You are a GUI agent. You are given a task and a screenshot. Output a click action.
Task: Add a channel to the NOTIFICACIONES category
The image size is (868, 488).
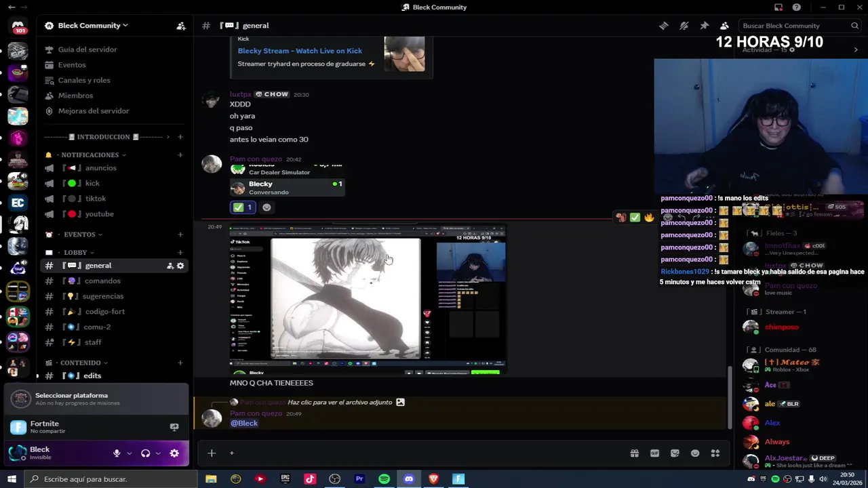point(180,155)
